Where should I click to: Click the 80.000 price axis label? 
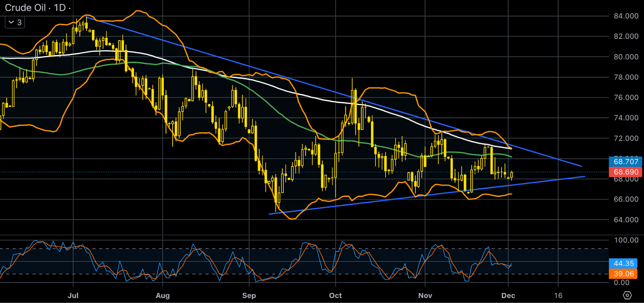coord(626,57)
